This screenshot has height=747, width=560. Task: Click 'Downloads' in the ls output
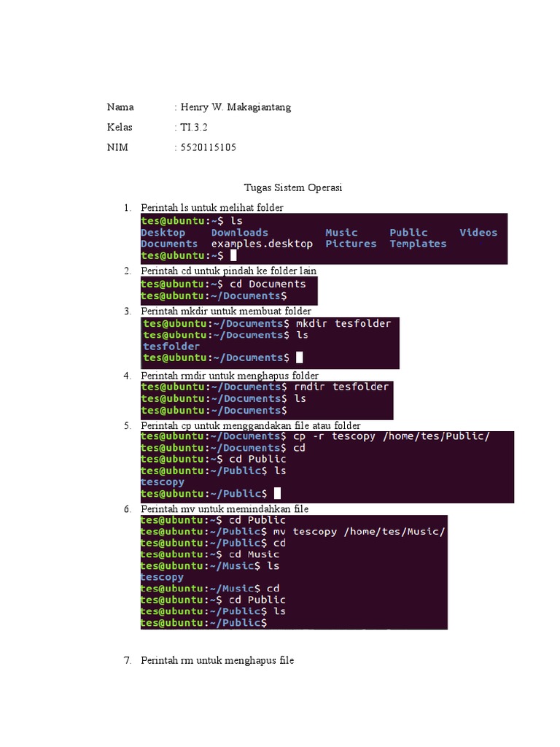pyautogui.click(x=239, y=233)
